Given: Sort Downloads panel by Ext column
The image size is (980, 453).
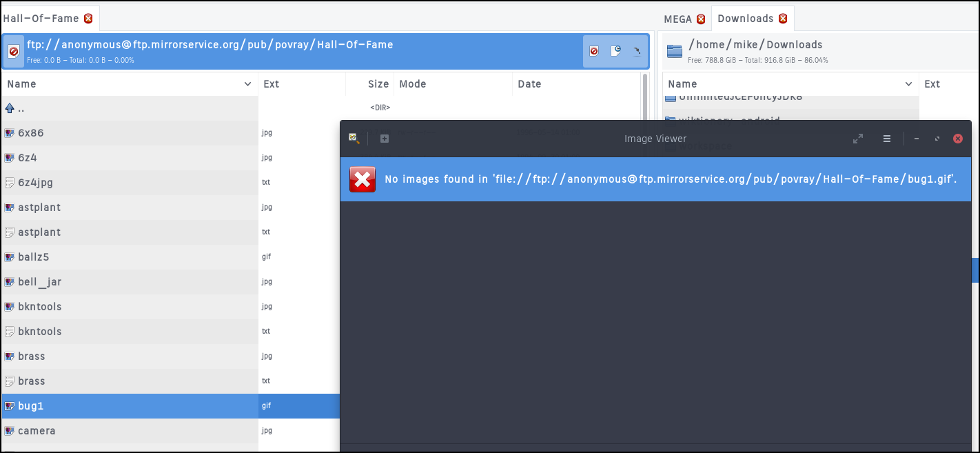Looking at the screenshot, I should coord(949,84).
